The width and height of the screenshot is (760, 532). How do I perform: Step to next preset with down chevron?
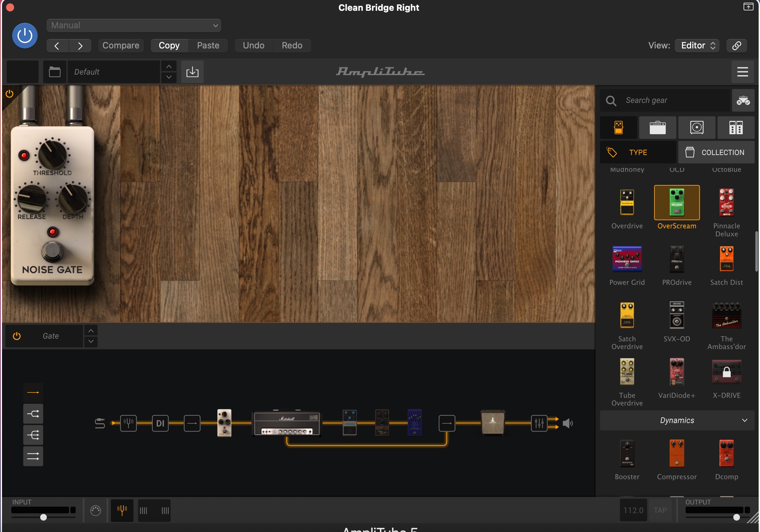(169, 77)
